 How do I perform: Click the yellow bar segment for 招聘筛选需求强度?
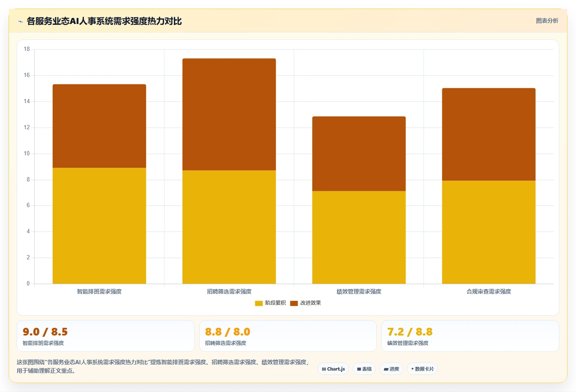pos(229,227)
